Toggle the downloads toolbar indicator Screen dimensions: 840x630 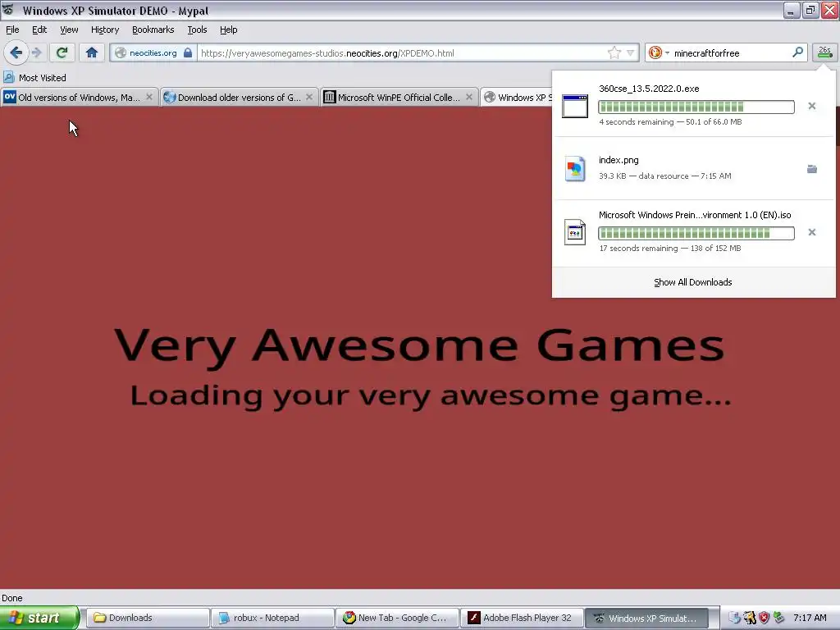[825, 52]
